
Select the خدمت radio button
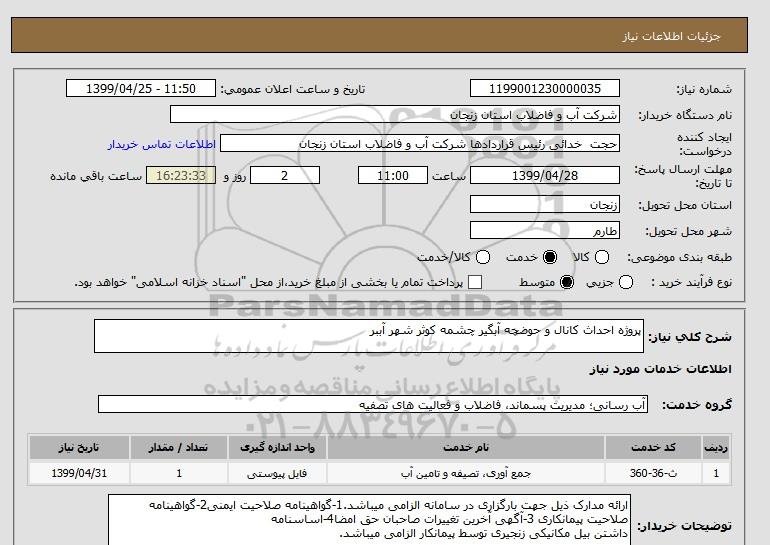550,257
